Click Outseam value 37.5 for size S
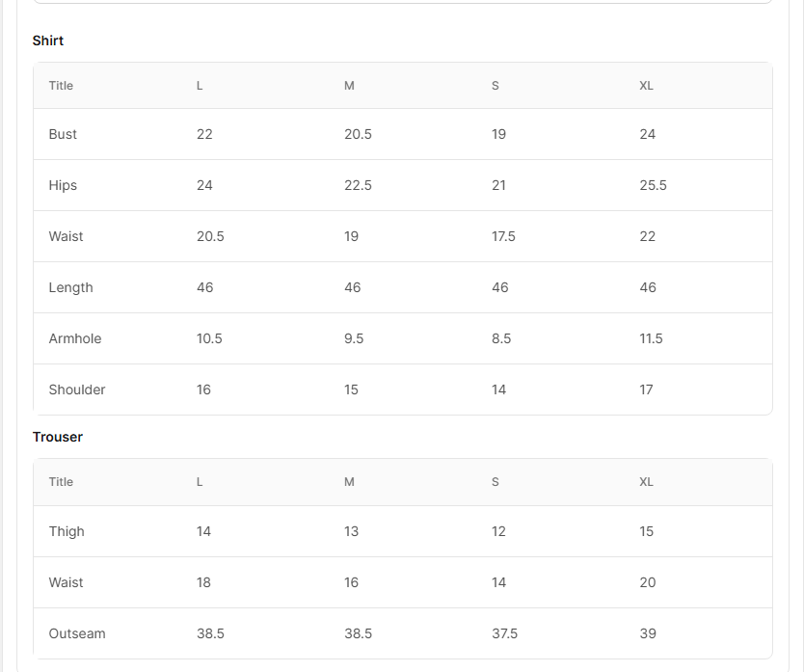Viewport: 804px width, 672px height. click(504, 633)
